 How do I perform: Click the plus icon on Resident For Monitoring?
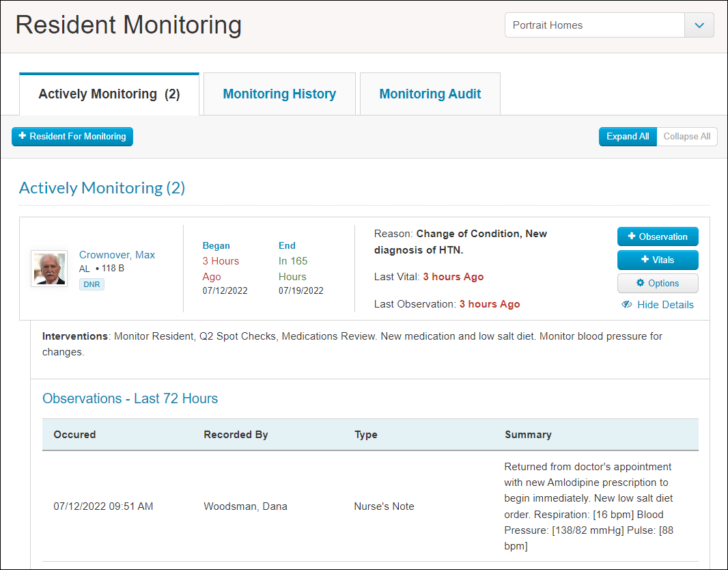22,137
